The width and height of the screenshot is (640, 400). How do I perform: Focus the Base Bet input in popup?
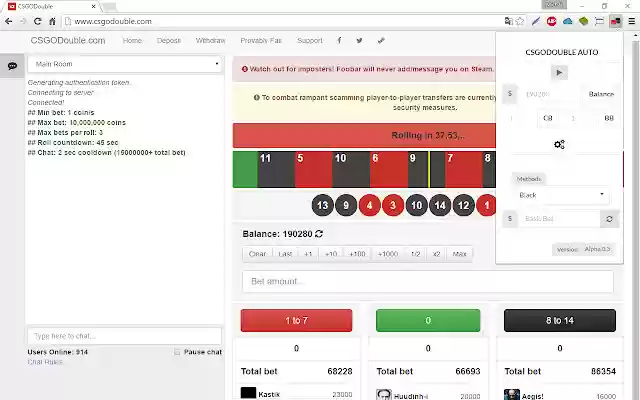559,219
